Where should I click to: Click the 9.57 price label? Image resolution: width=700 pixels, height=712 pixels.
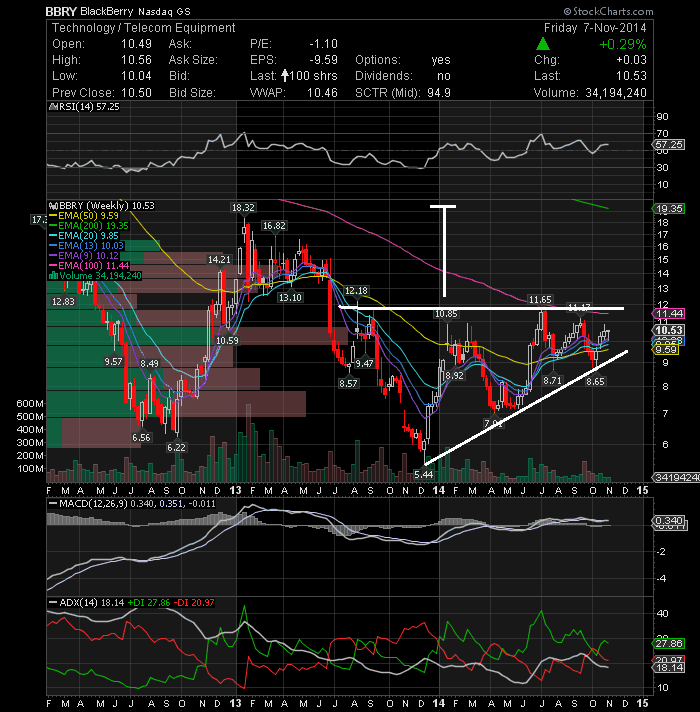[113, 361]
